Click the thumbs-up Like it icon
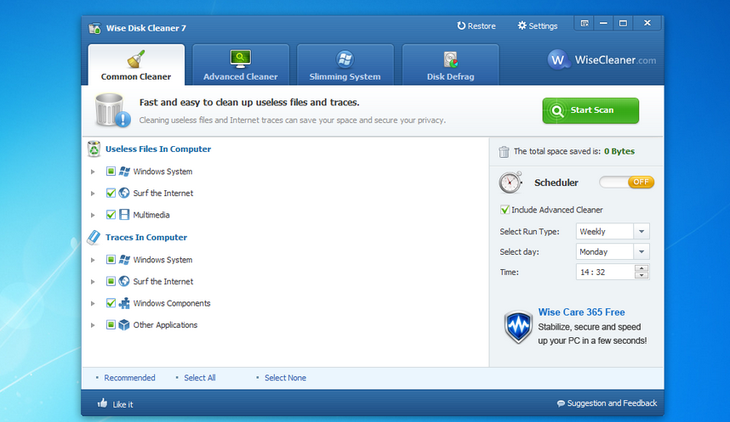The width and height of the screenshot is (730, 422). [102, 403]
